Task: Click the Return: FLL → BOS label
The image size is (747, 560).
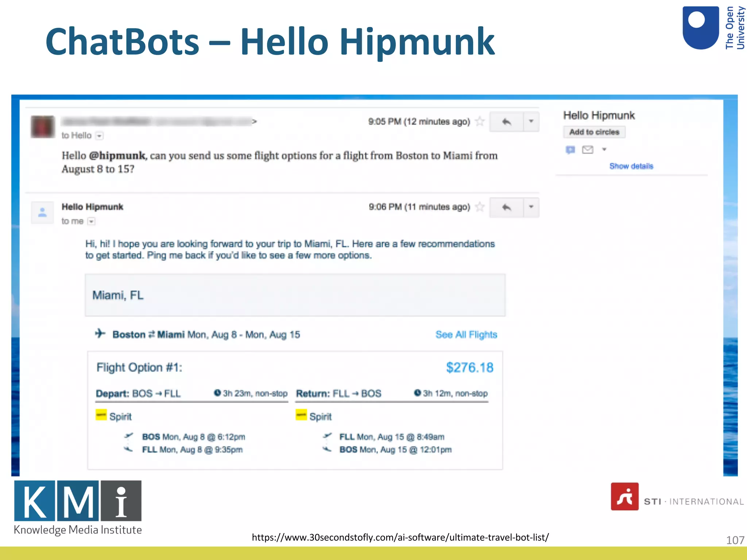Action: pos(338,394)
